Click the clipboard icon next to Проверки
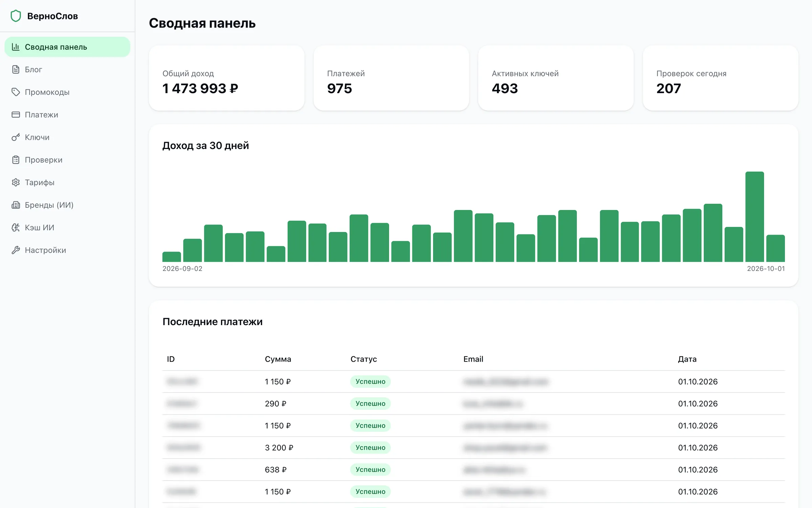 16,160
